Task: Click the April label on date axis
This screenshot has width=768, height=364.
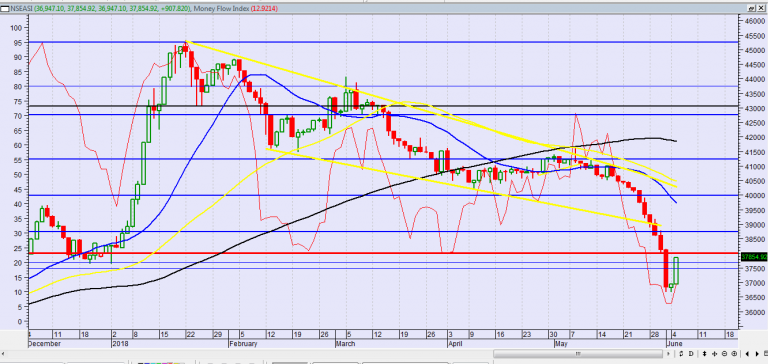Action: (454, 343)
